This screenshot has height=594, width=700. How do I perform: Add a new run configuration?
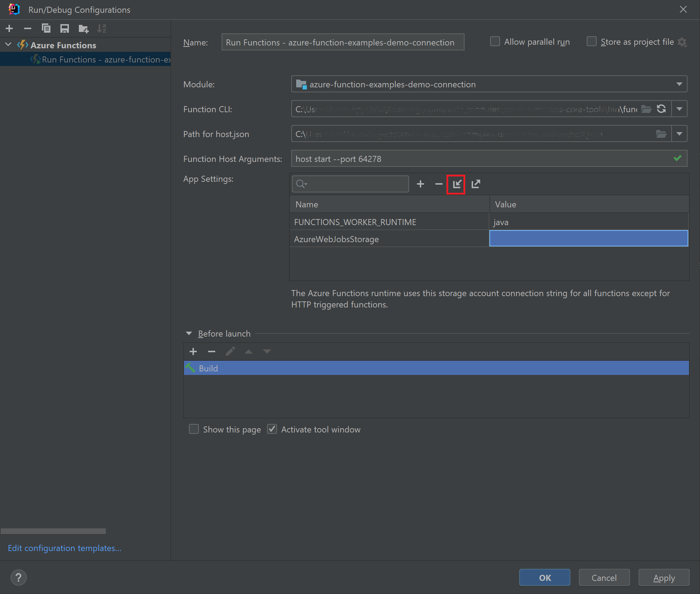pyautogui.click(x=9, y=28)
